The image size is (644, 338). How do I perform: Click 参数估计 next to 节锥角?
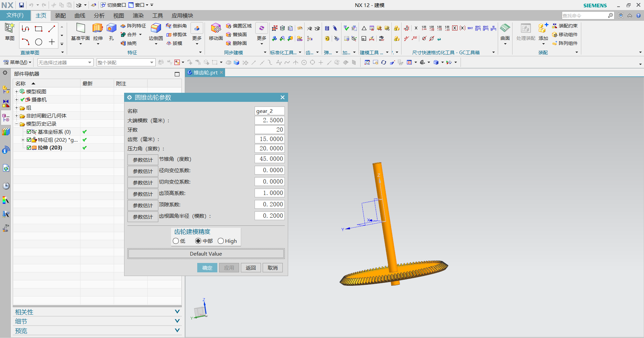pos(143,160)
